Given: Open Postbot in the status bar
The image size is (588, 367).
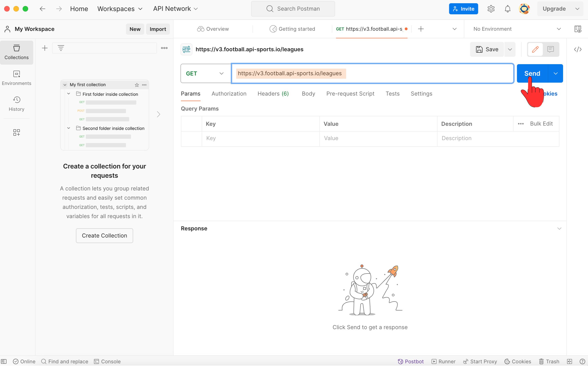Looking at the screenshot, I should 410,361.
